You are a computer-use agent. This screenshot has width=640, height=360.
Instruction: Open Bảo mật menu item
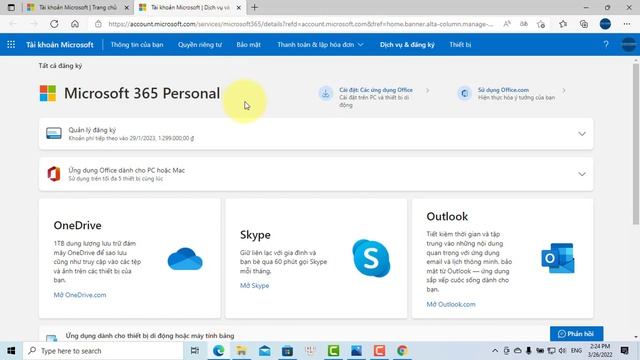click(x=248, y=44)
